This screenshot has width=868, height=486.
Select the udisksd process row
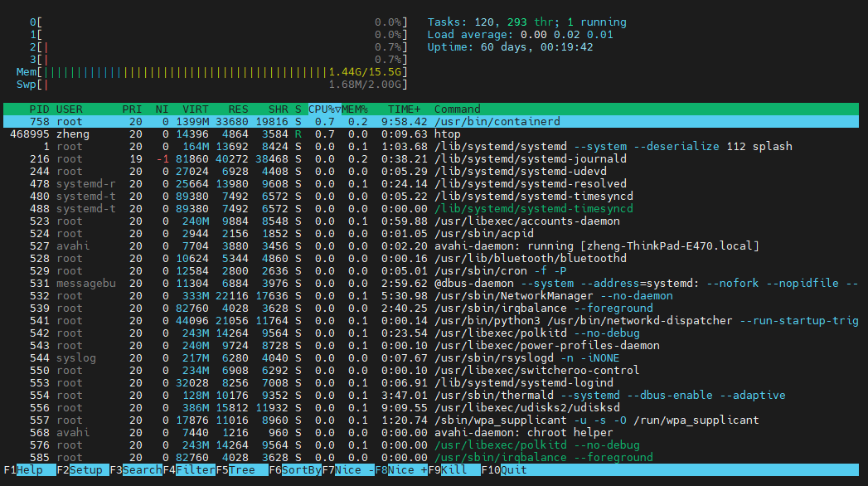(x=431, y=408)
